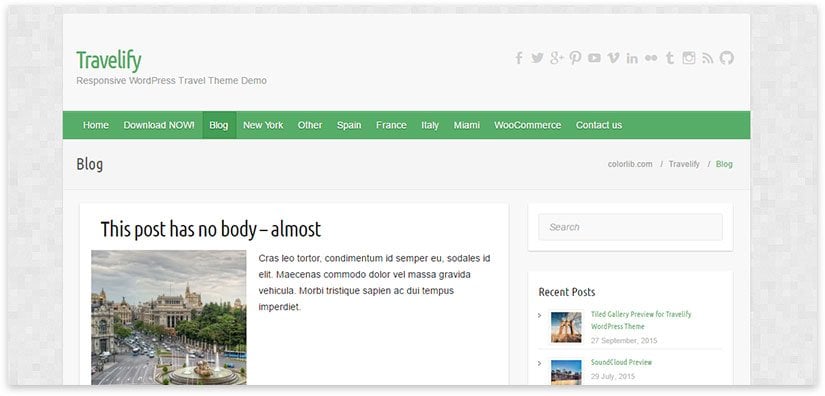Click the RSS feed icon
This screenshot has width=825, height=396.
coord(708,58)
